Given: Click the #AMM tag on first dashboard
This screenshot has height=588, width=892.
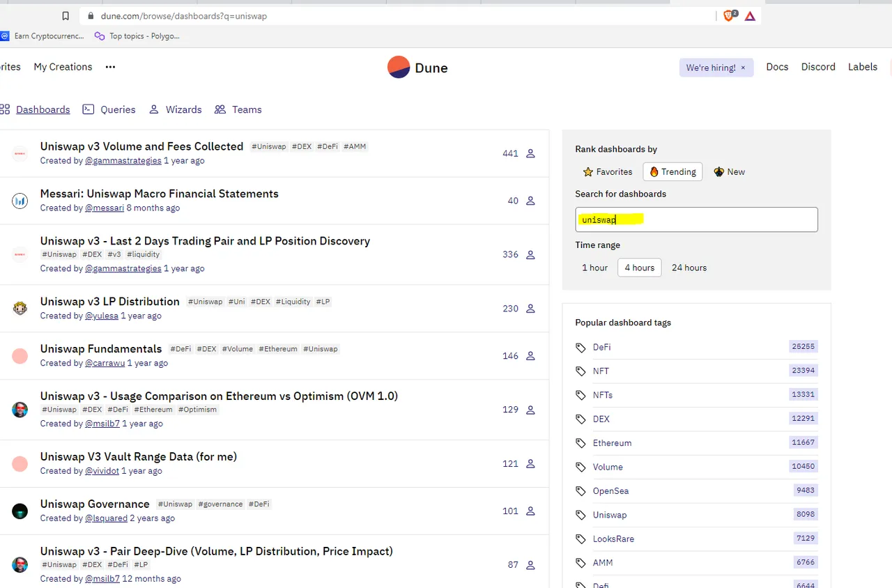Looking at the screenshot, I should tap(355, 147).
